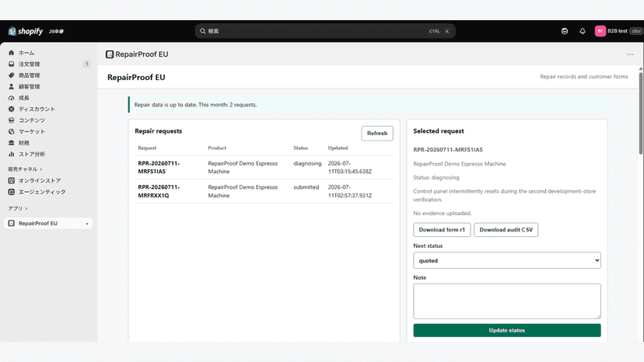644x362 pixels.
Task: Open the notifications bell
Action: (x=583, y=31)
